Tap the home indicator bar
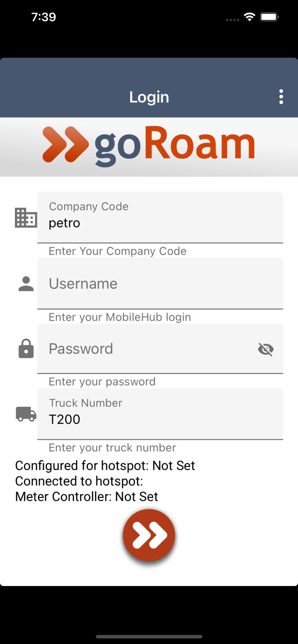 pos(149,637)
